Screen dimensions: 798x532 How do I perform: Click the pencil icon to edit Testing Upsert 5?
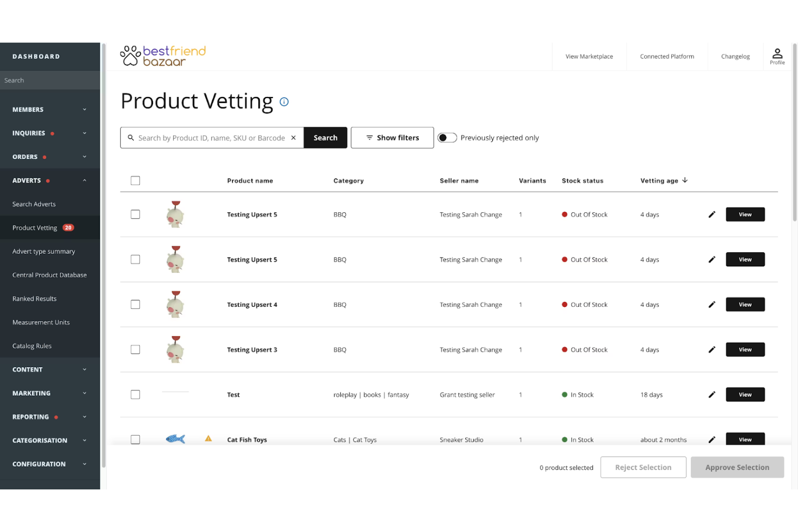tap(712, 214)
